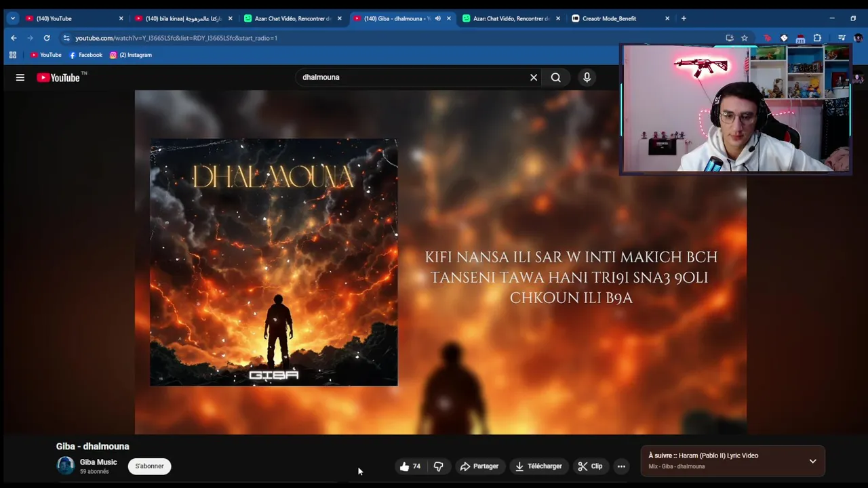This screenshot has width=868, height=488.
Task: Switch to the (140) YouTube tab
Action: pyautogui.click(x=75, y=18)
